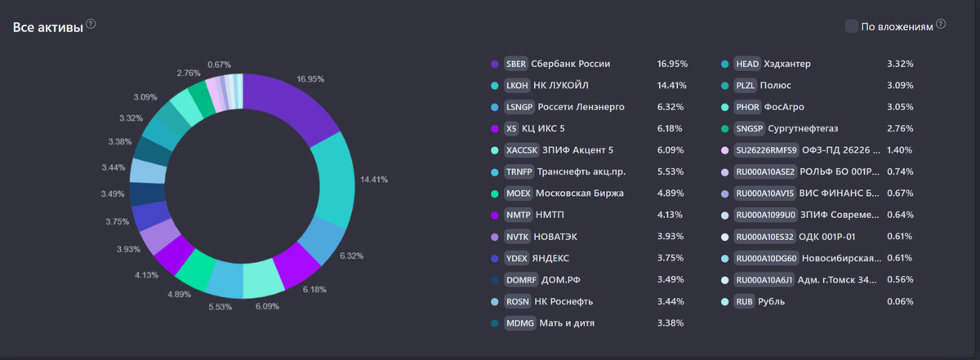The width and height of the screenshot is (980, 360).
Task: Click the НК ЛУКОЙЛ legend color dot
Action: tap(495, 85)
